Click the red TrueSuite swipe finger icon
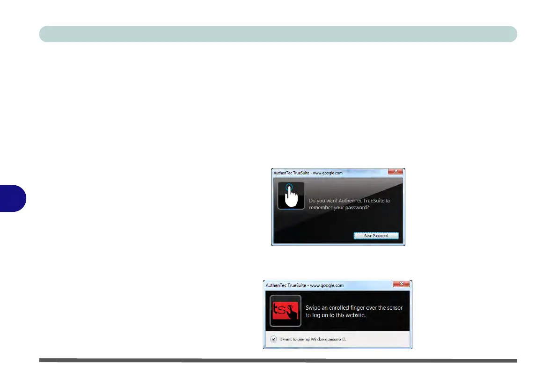The height and width of the screenshot is (392, 557). 285,311
